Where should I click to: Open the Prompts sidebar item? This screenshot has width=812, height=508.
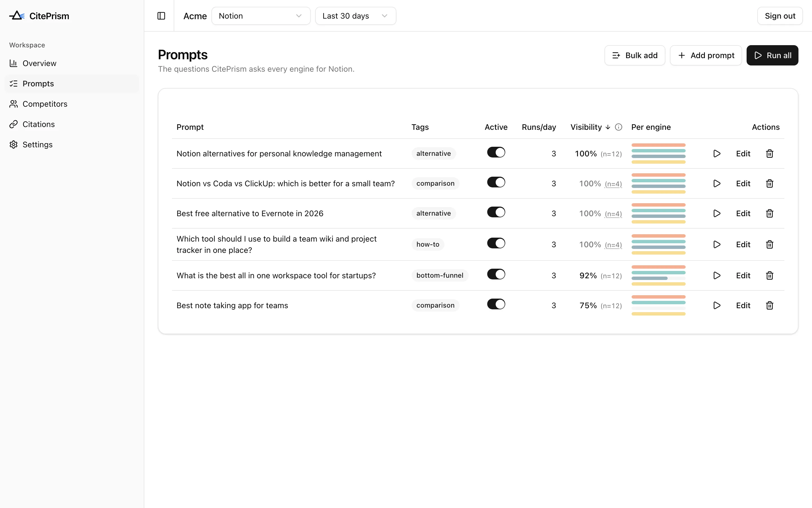[71, 84]
